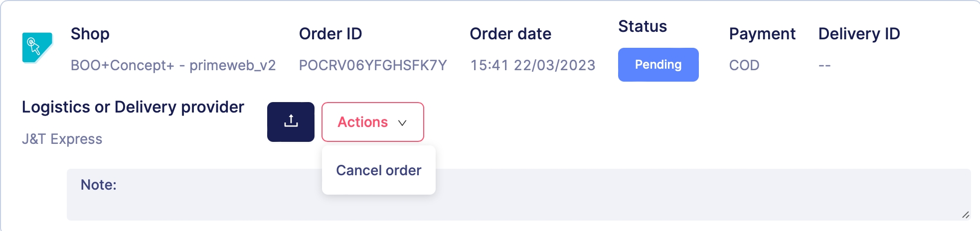Click the order date 15:41 22/03/2023
The width and height of the screenshot is (980, 231).
pos(532,65)
